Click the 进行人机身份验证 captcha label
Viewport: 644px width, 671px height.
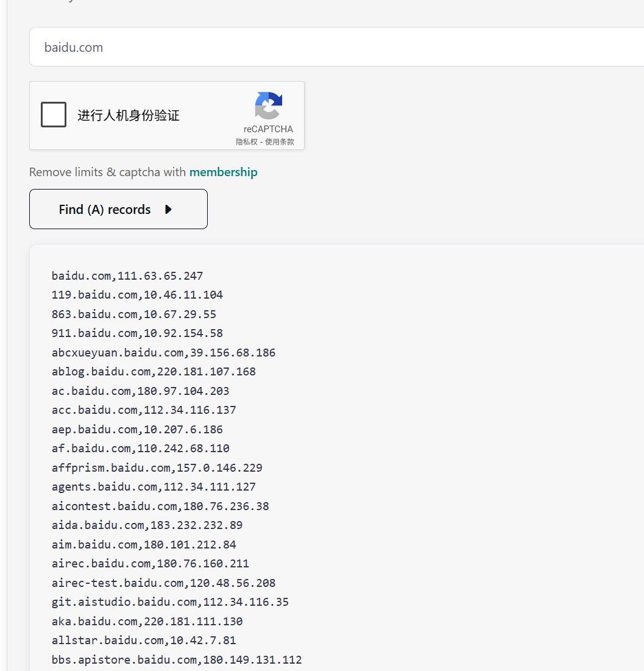(129, 115)
